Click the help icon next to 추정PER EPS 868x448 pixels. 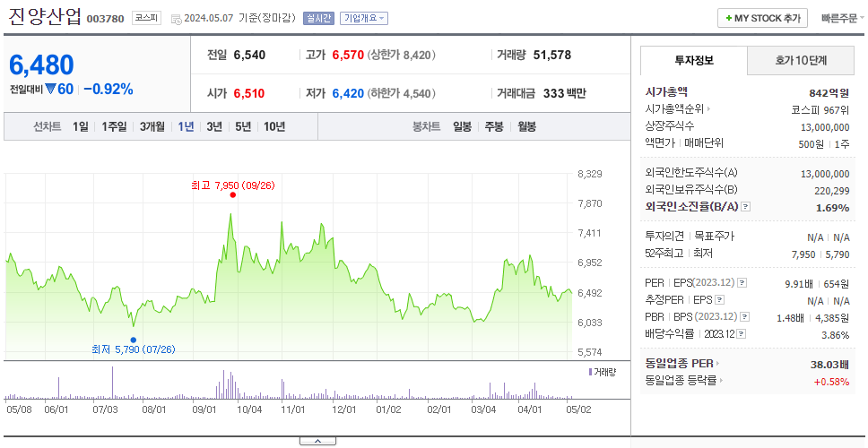(720, 300)
